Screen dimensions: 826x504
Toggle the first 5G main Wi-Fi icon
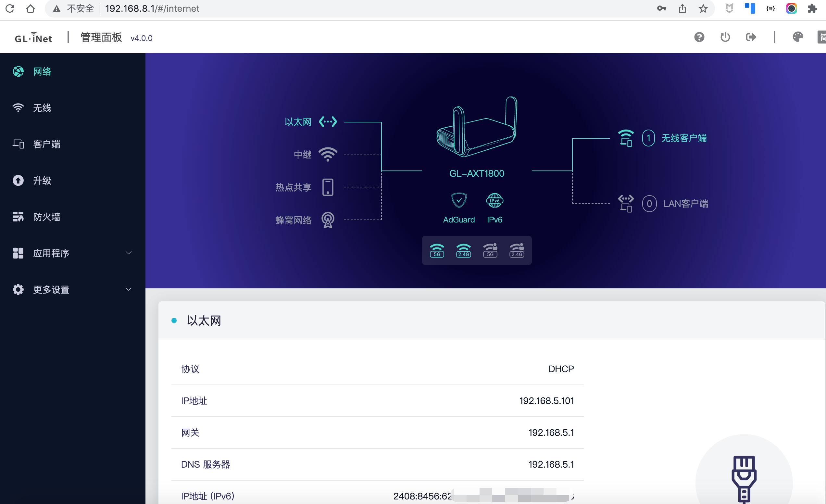click(437, 250)
